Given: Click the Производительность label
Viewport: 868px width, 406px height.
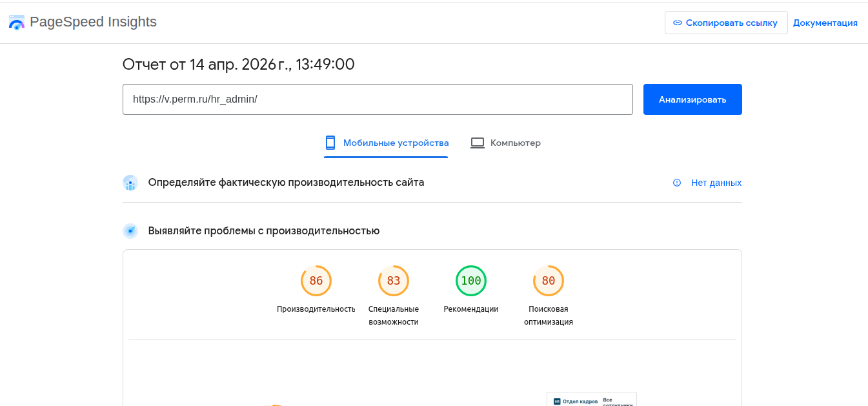Looking at the screenshot, I should [316, 309].
